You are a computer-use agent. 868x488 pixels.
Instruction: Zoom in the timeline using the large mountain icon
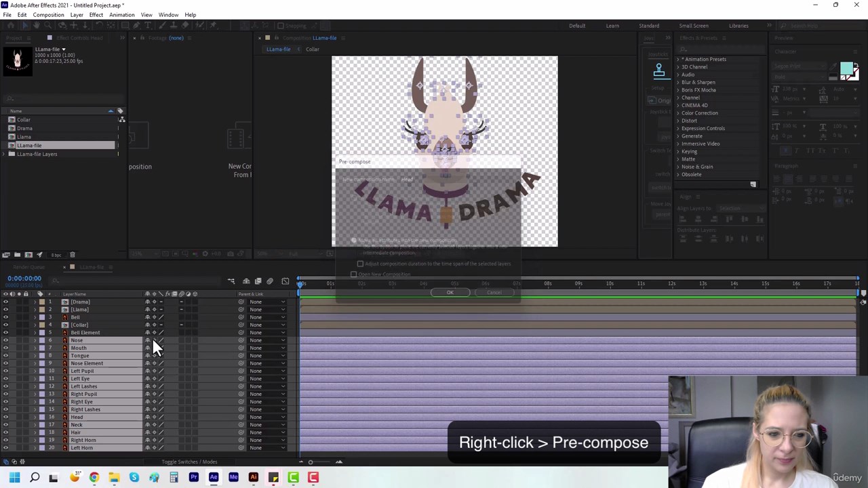[339, 462]
